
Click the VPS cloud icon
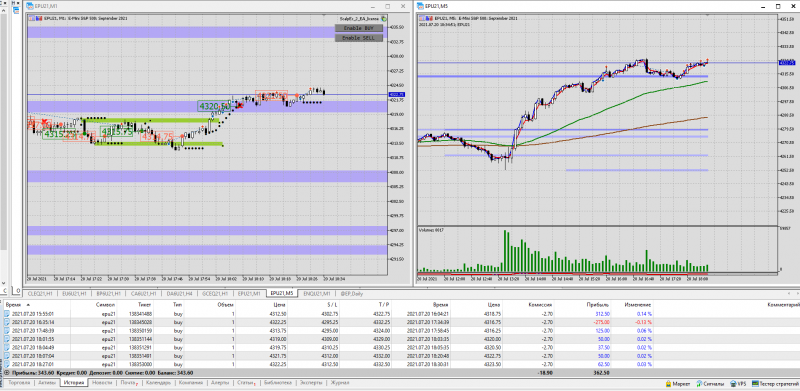(734, 383)
